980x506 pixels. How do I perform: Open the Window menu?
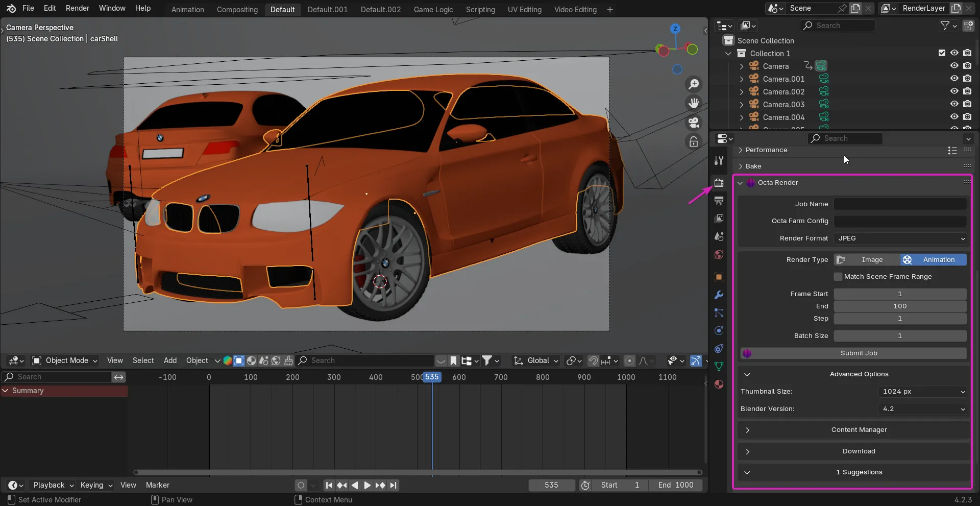[x=112, y=8]
